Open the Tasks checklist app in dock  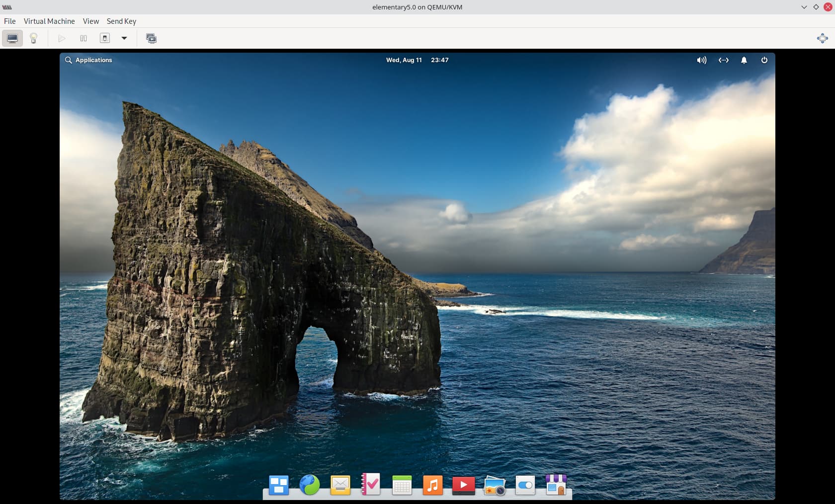[371, 485]
